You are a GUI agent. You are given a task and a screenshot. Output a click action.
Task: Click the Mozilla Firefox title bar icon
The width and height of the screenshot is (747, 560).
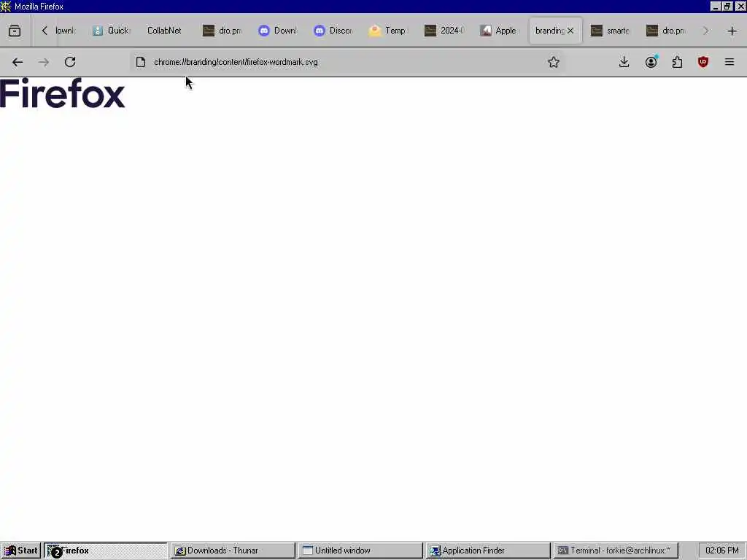pos(6,6)
